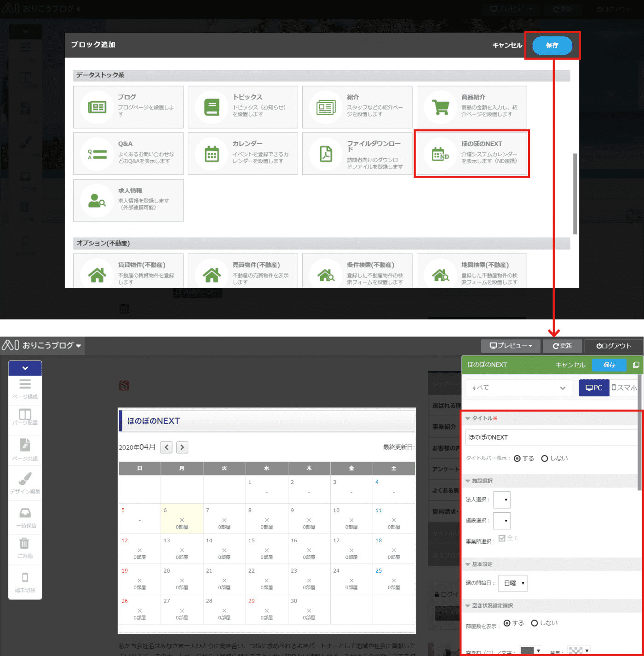Screen dimensions: 644x656
Task: Select the ほのぼのNEXT ND calendar block
Action: coord(472,154)
